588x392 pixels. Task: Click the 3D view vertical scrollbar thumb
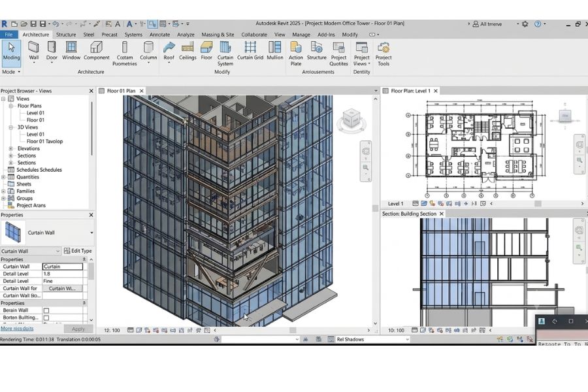tap(376, 208)
